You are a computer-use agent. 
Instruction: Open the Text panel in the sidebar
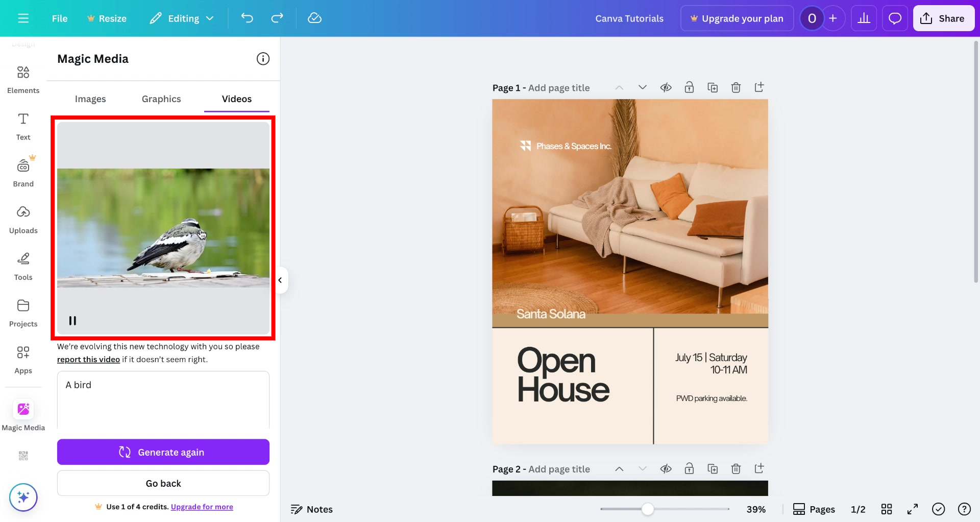click(23, 126)
